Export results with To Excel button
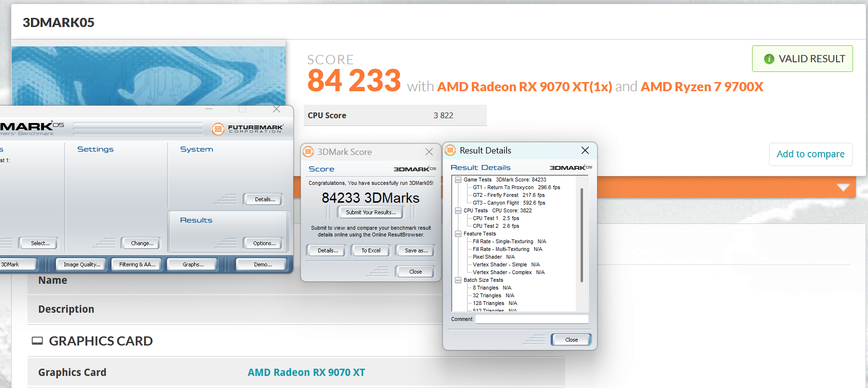868x388 pixels. coord(371,250)
